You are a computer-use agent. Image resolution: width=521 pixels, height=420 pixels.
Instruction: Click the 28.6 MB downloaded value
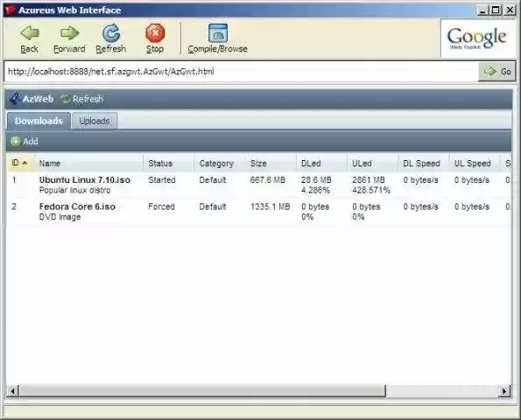pyautogui.click(x=316, y=180)
